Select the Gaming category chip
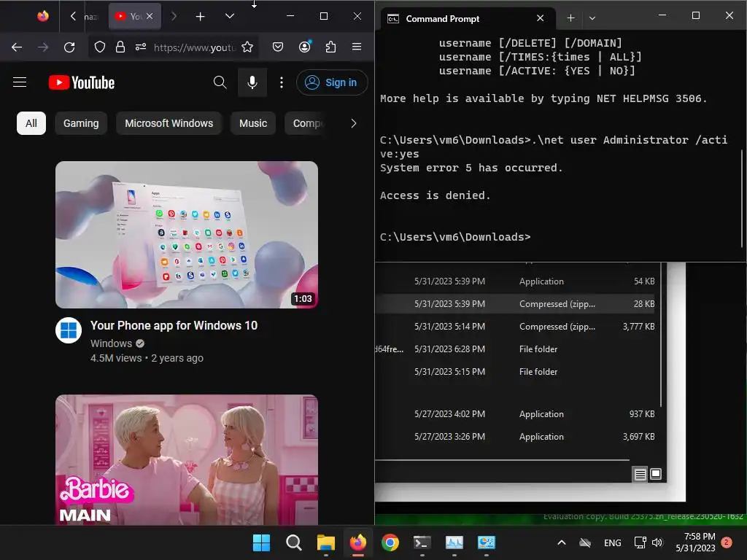 click(81, 123)
